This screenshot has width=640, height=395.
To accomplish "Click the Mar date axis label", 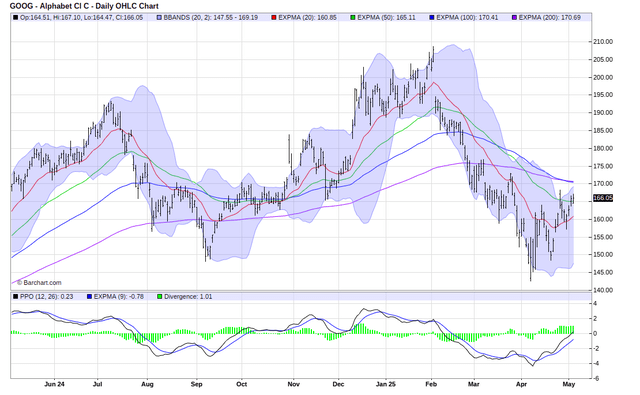I will (473, 384).
